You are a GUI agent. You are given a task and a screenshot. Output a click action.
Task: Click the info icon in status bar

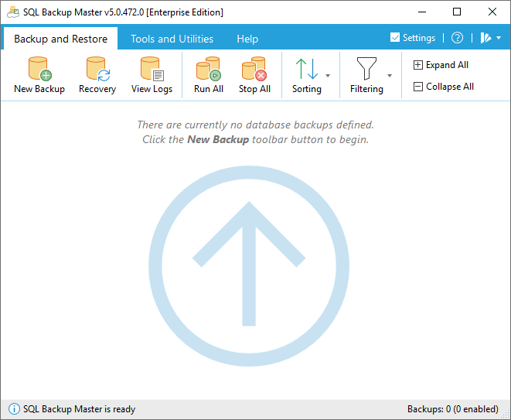(x=14, y=409)
